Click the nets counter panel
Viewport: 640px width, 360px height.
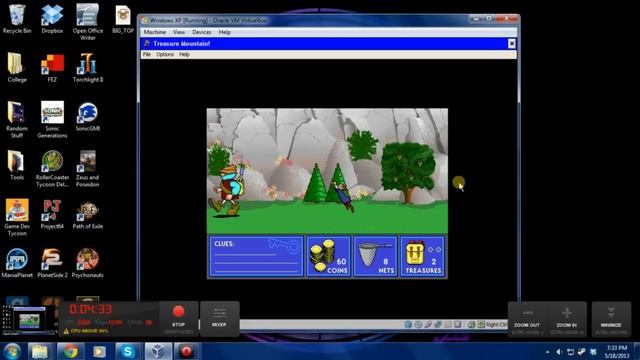[x=376, y=256]
